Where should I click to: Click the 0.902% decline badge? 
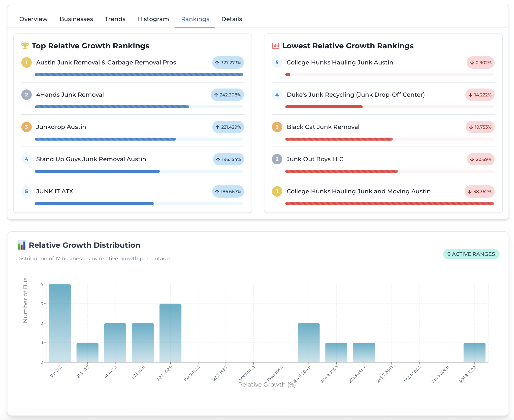coord(481,62)
